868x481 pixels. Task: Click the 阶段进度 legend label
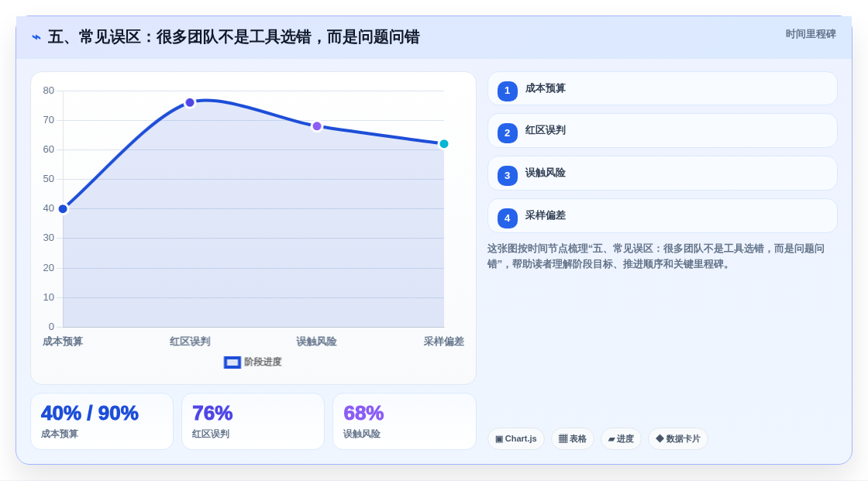(x=263, y=362)
